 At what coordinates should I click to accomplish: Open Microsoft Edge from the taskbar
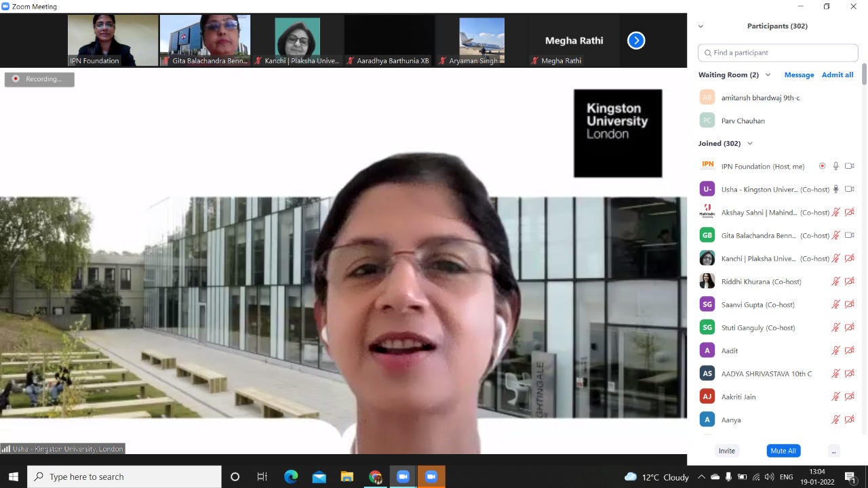tap(291, 477)
